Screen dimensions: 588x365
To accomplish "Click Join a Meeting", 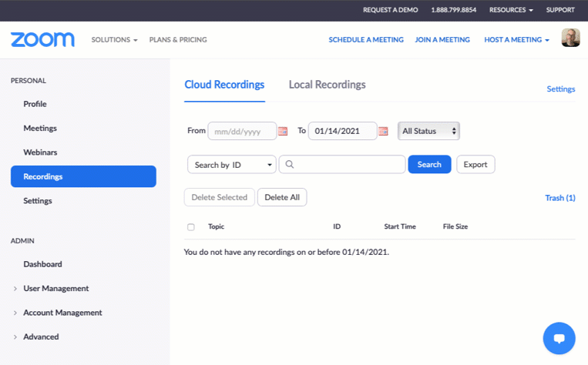I will coord(442,40).
